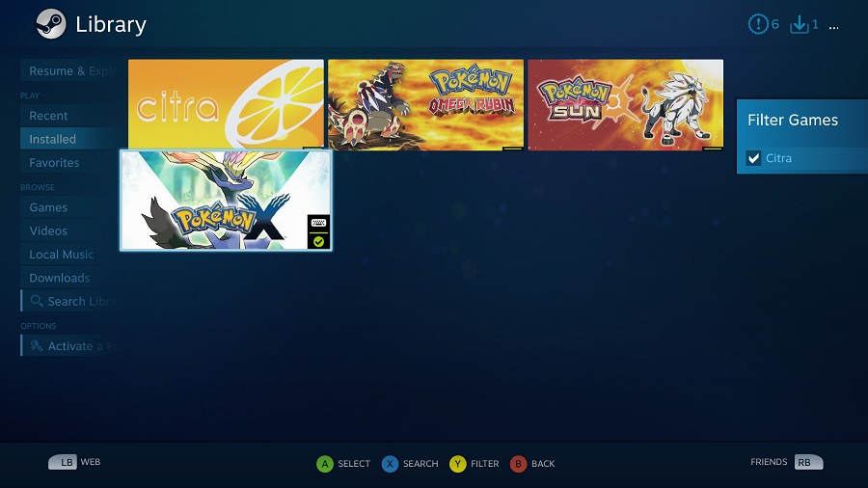Select the Pokémon Sun game tile
This screenshot has width=868, height=488.
[x=626, y=104]
